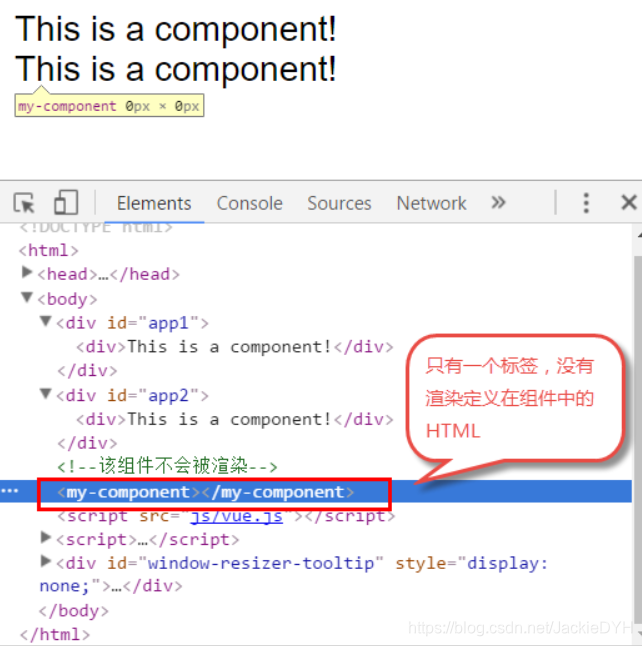Close the DevTools panel
The image size is (642, 646).
coord(629,203)
